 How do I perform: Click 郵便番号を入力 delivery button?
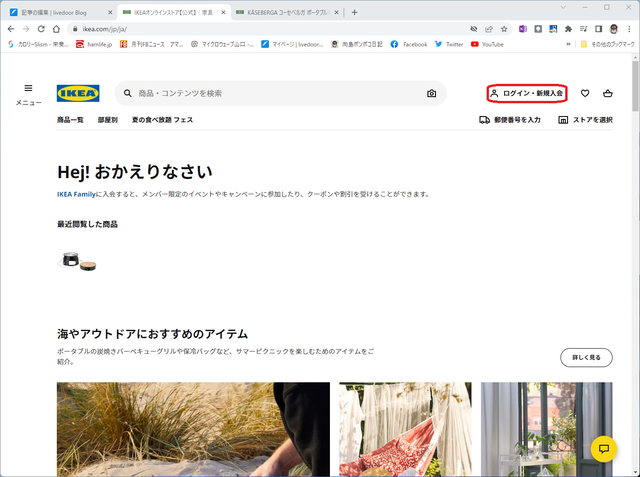(510, 120)
